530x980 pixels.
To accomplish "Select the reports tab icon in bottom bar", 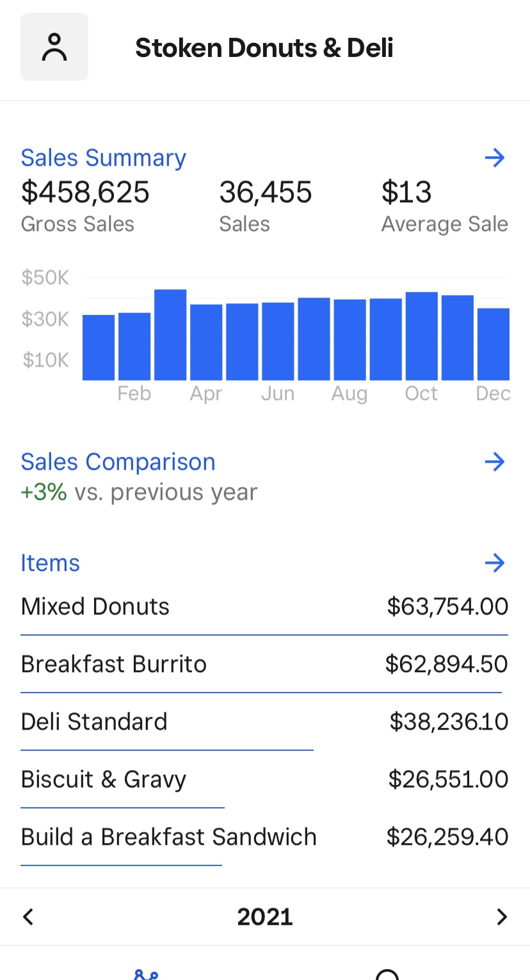I will [146, 973].
